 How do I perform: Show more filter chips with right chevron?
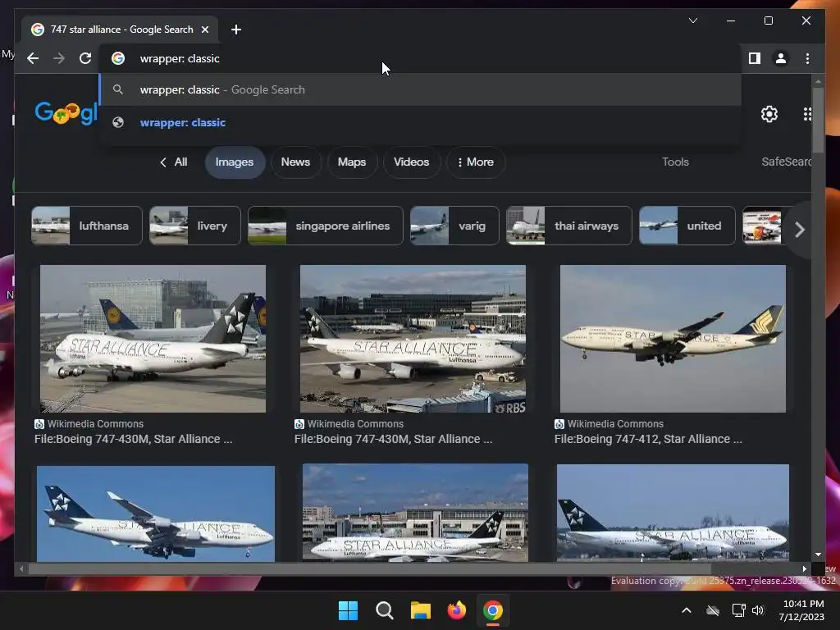point(799,230)
